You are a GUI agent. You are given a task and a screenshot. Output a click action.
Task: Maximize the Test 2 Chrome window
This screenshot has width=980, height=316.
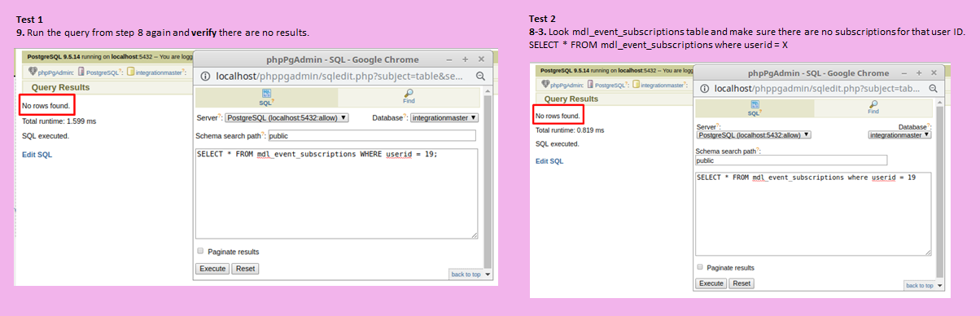click(918, 73)
